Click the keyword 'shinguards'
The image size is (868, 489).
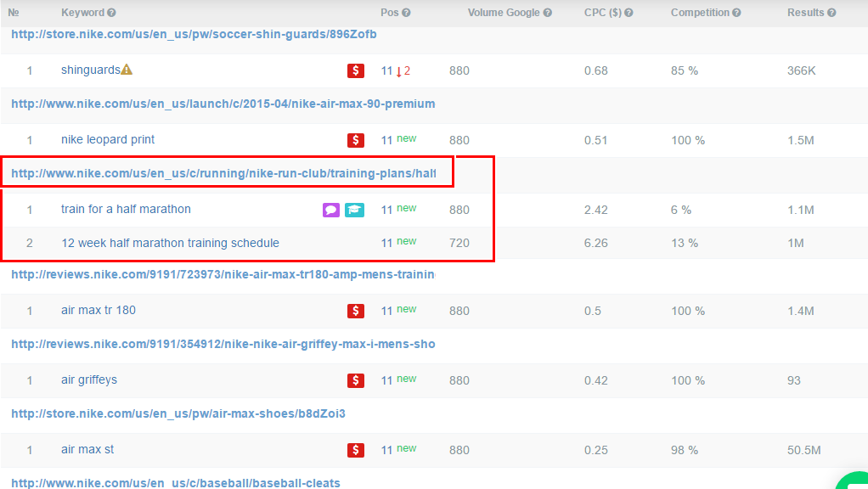91,70
